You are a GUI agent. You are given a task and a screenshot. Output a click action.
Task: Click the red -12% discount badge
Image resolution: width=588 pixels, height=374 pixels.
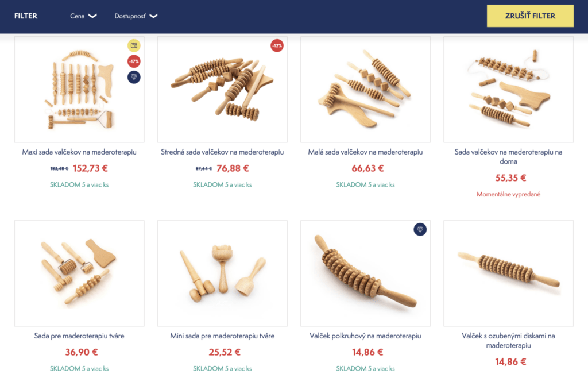[277, 45]
